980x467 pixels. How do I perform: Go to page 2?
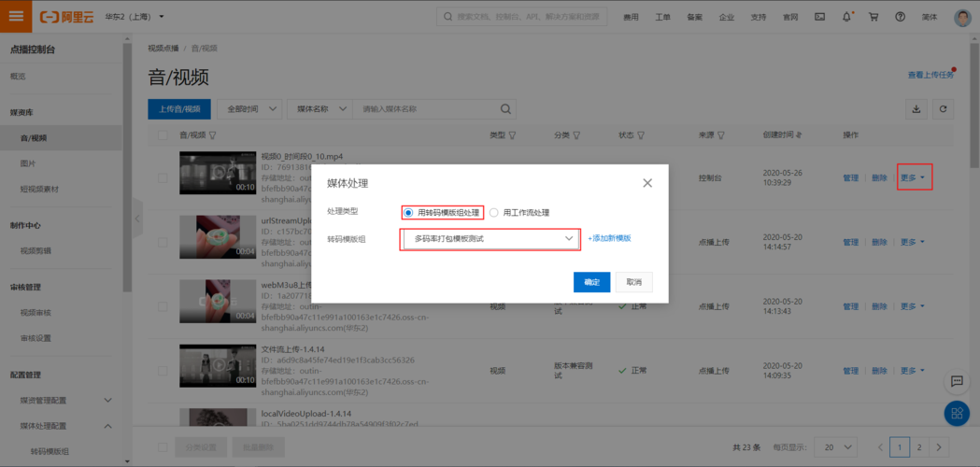pos(919,447)
